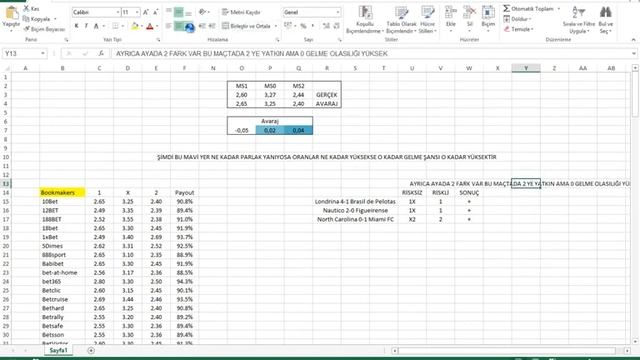
Task: Expand the formula bar
Action: [x=633, y=53]
